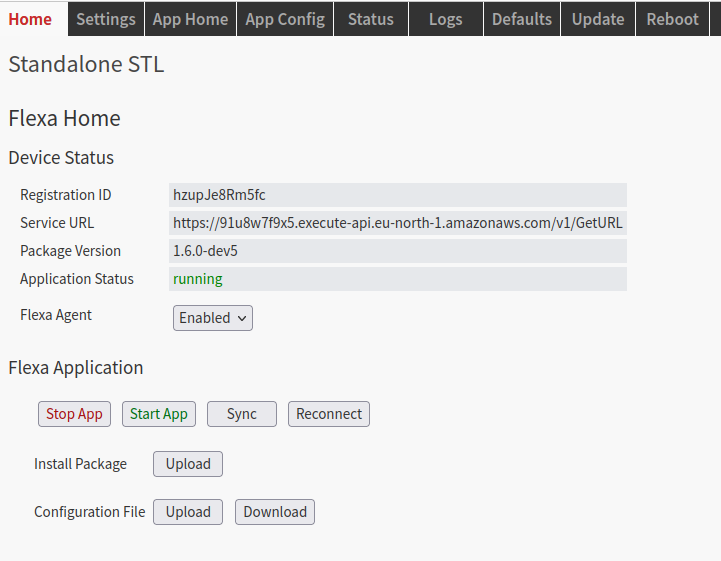Select the Home tab
This screenshot has width=721, height=561.
tap(30, 19)
